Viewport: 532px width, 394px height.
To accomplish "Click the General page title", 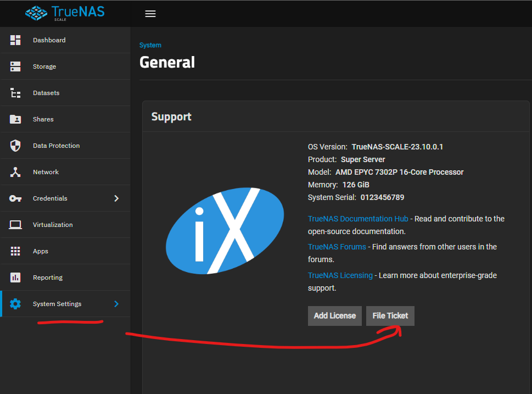I will tap(167, 63).
